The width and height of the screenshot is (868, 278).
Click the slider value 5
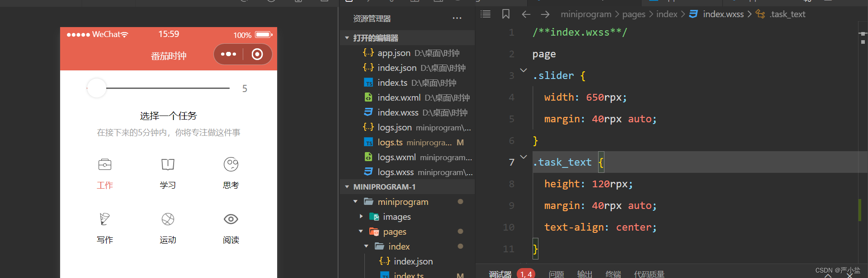[245, 88]
